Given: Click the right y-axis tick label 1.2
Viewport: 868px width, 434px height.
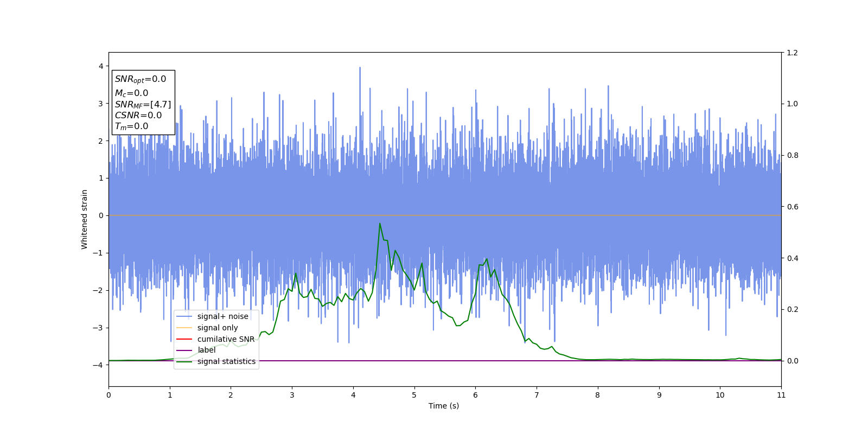Looking at the screenshot, I should point(793,53).
